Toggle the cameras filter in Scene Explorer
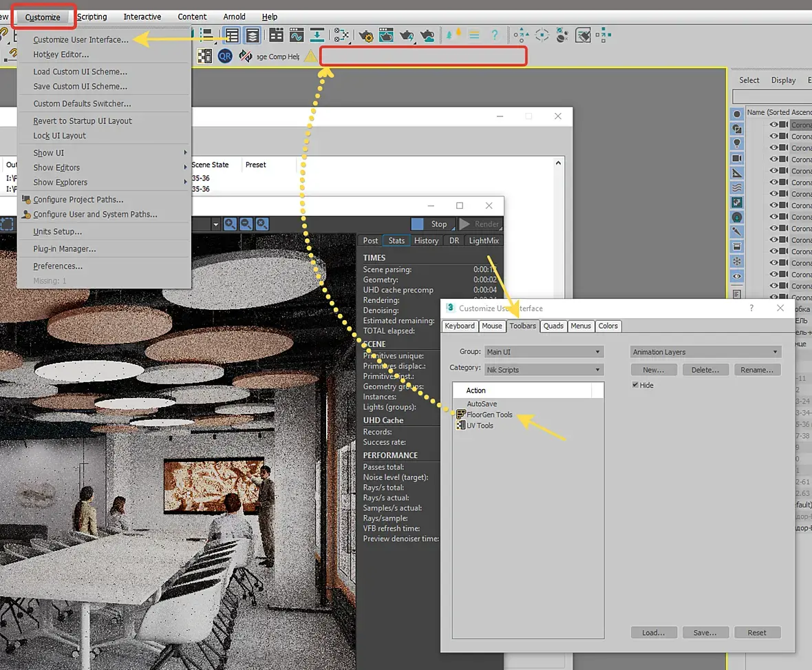Screen dimensions: 812x670 [x=737, y=158]
